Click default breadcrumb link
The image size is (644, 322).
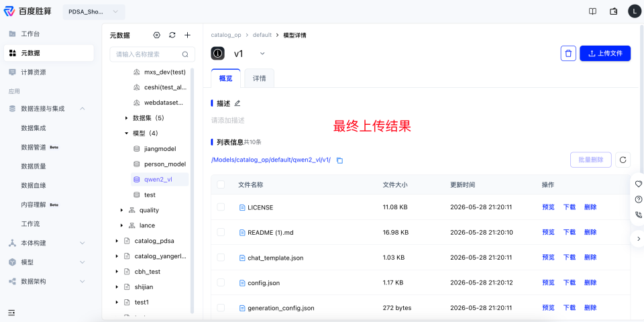(x=262, y=35)
